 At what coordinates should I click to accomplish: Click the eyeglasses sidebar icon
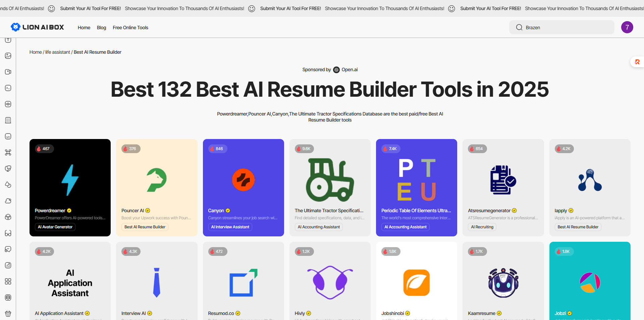[x=8, y=233]
